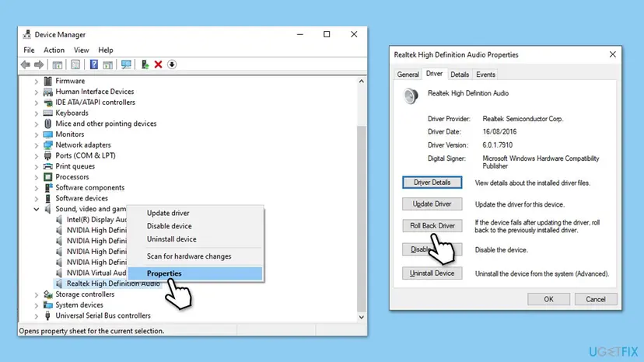
Task: Click the Ports (COM & LPT) icon
Action: pyautogui.click(x=47, y=155)
